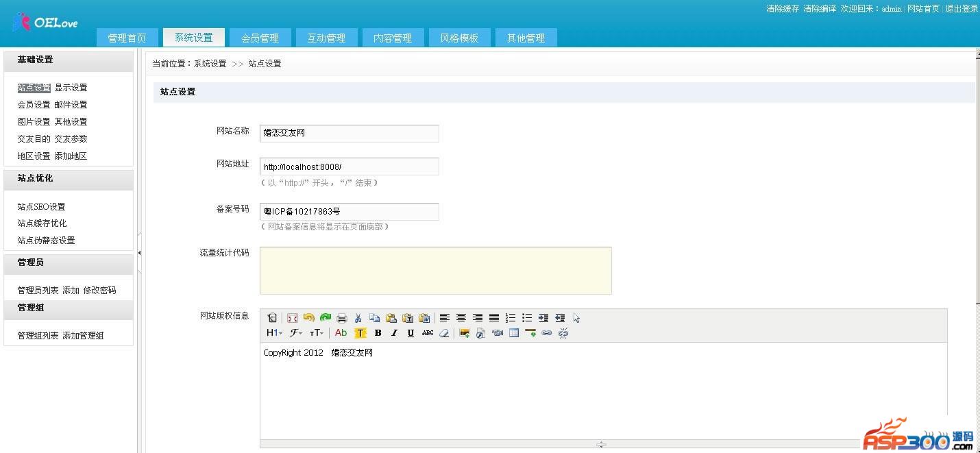Remove hyperlink with broken chain icon
The image size is (980, 453).
pyautogui.click(x=563, y=333)
